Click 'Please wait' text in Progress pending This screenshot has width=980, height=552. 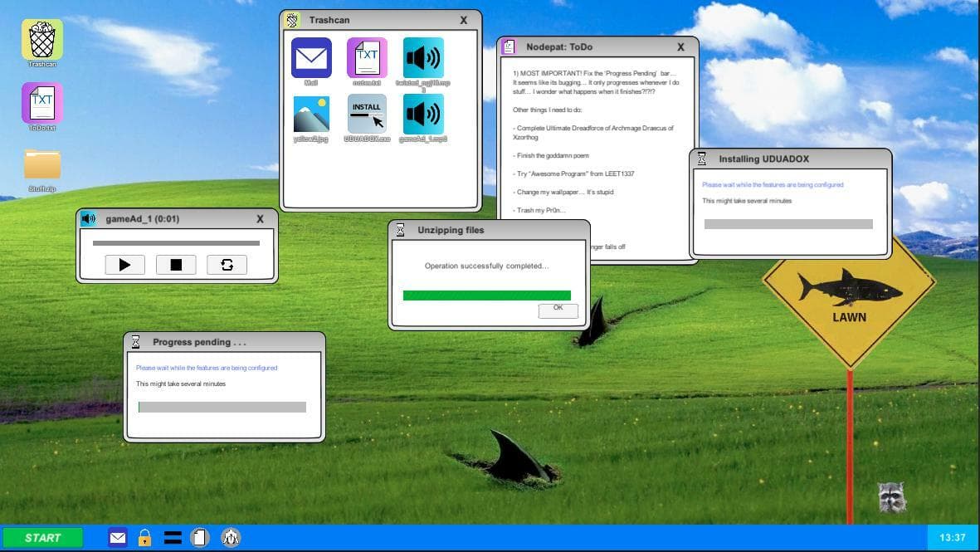click(207, 369)
